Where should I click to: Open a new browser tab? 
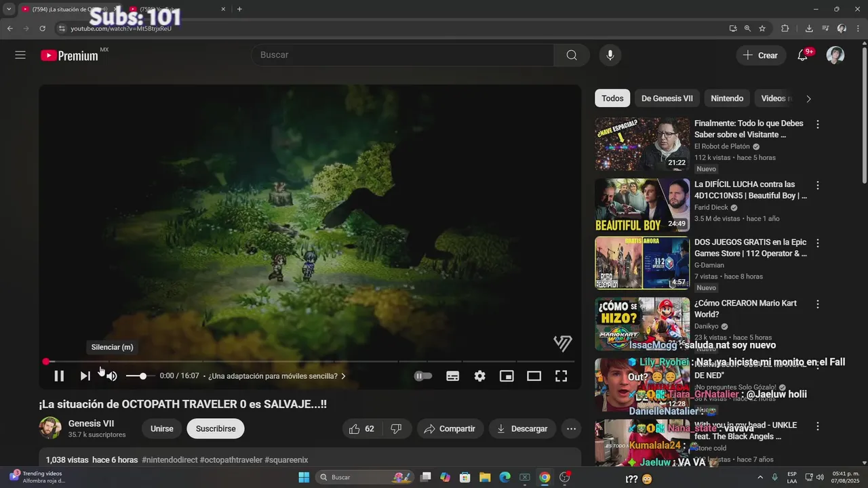point(239,9)
